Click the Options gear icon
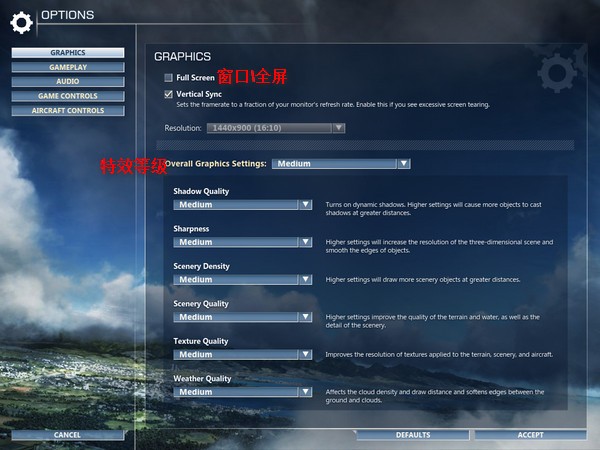The image size is (600, 450). tap(21, 23)
